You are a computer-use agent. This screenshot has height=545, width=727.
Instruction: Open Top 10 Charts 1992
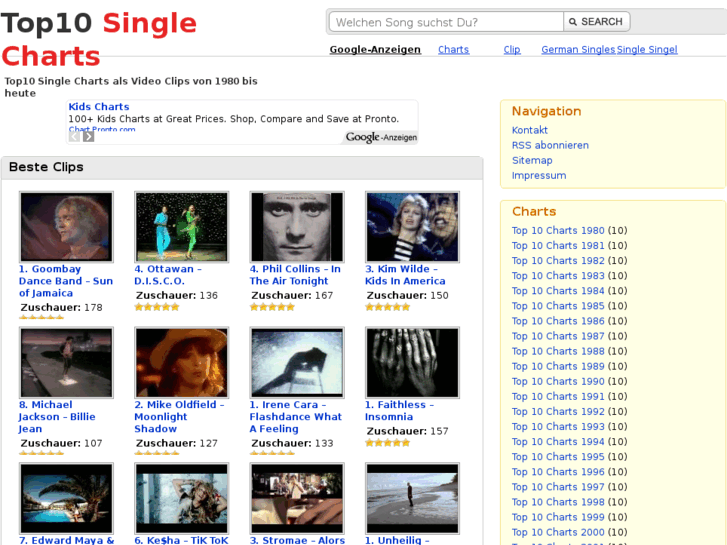558,411
